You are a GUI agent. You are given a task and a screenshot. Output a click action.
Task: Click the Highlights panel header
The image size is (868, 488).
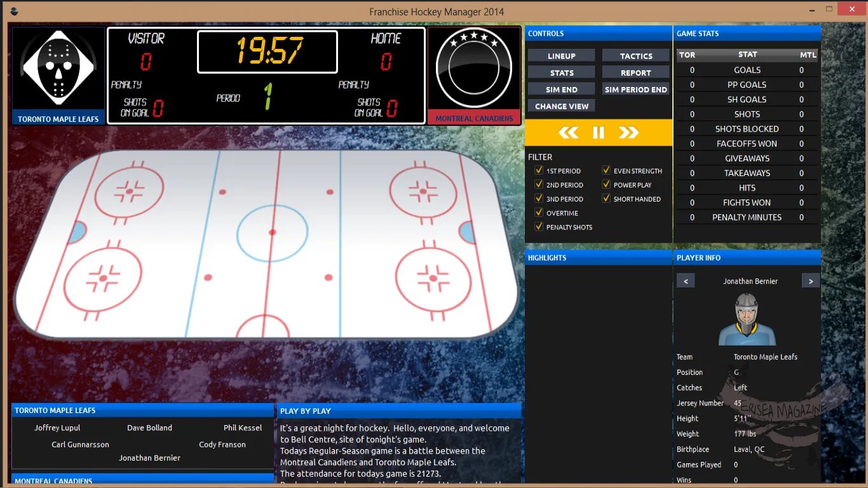[x=599, y=257]
